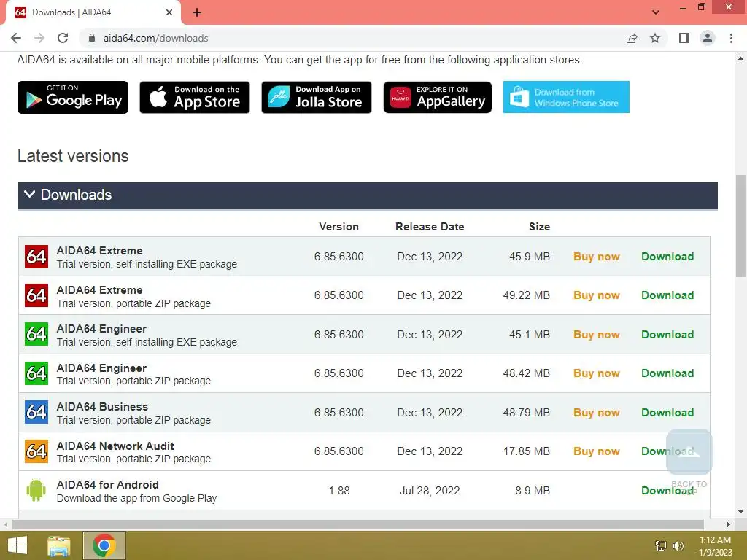Click the 'Size' column header

539,227
